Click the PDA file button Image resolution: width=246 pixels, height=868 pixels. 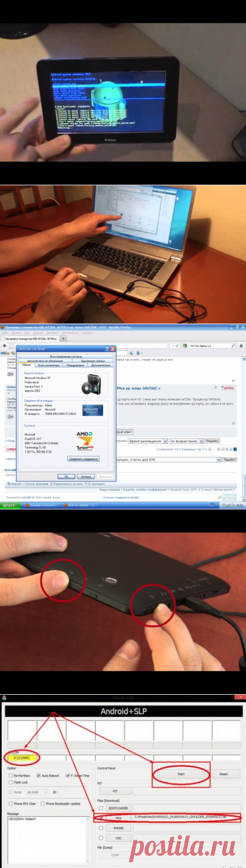[118, 818]
